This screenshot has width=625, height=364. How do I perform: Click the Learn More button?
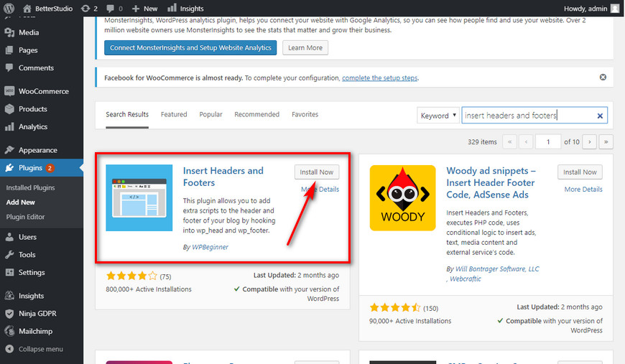305,48
